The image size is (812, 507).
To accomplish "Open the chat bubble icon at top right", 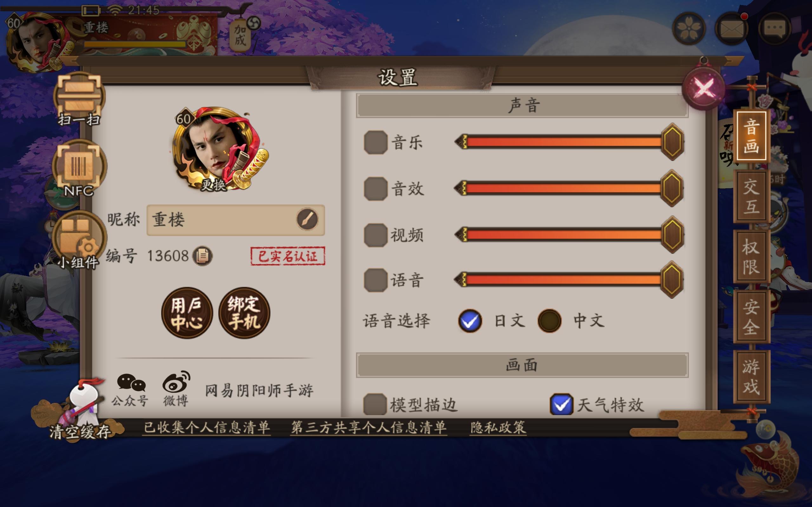I will point(775,29).
